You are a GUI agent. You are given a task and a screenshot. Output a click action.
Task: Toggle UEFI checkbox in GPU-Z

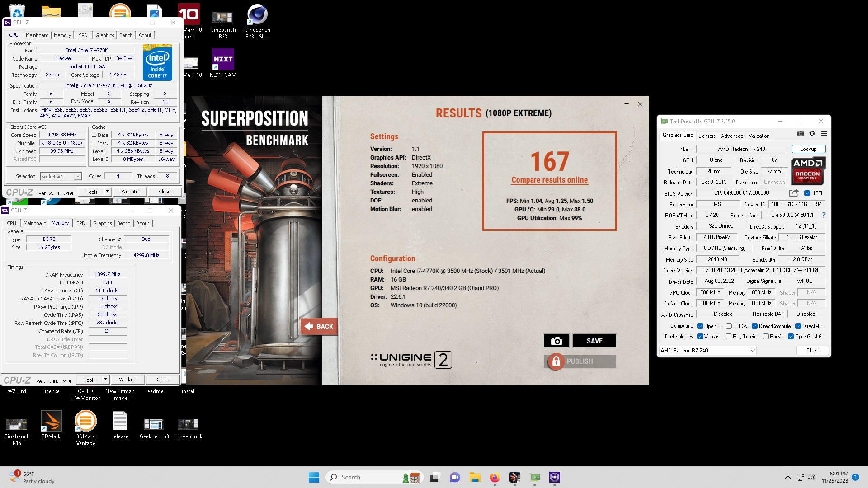(807, 193)
